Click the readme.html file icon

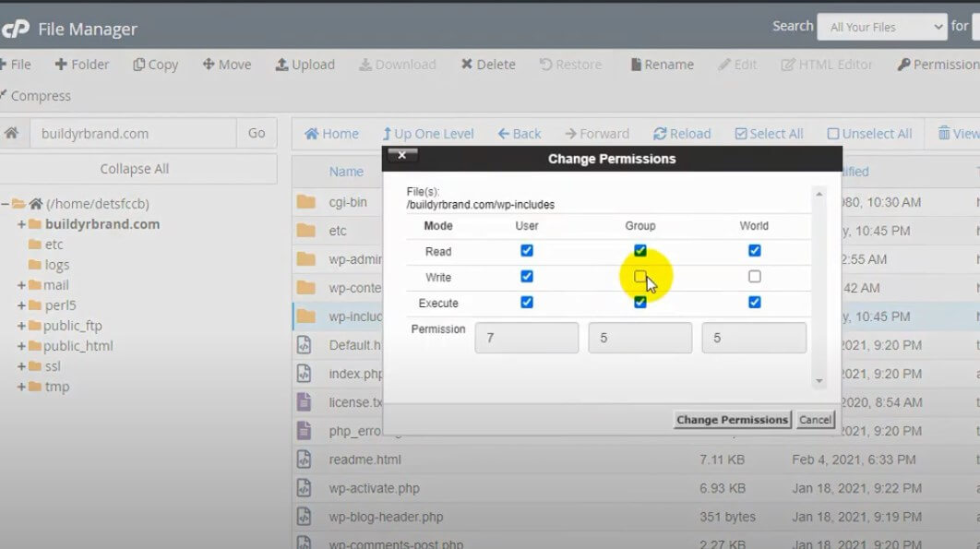pyautogui.click(x=304, y=459)
